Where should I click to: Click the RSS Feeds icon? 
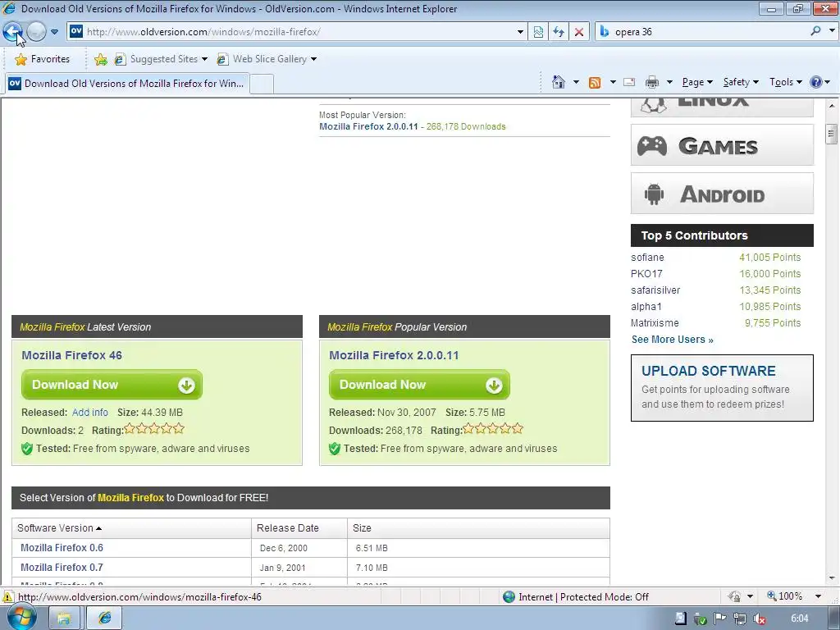pos(595,82)
